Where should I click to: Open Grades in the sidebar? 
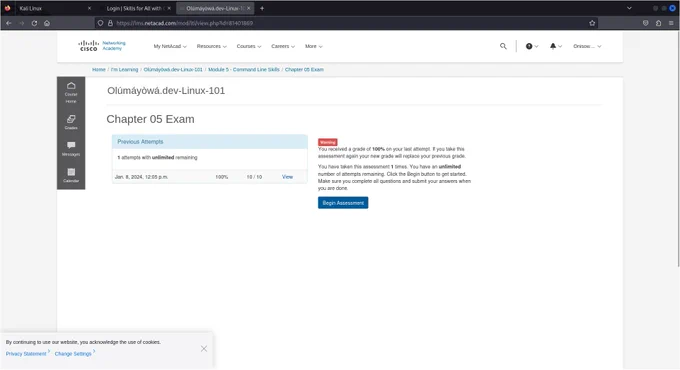point(71,122)
